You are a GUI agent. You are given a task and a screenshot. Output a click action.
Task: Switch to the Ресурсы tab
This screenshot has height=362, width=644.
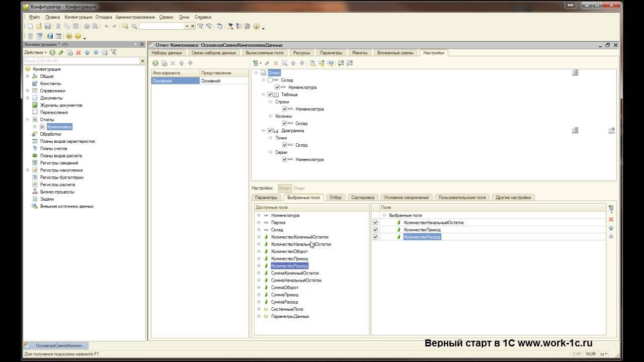click(x=301, y=53)
